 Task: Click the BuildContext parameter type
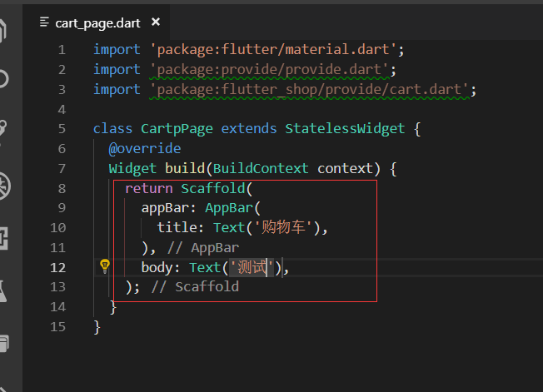point(261,168)
